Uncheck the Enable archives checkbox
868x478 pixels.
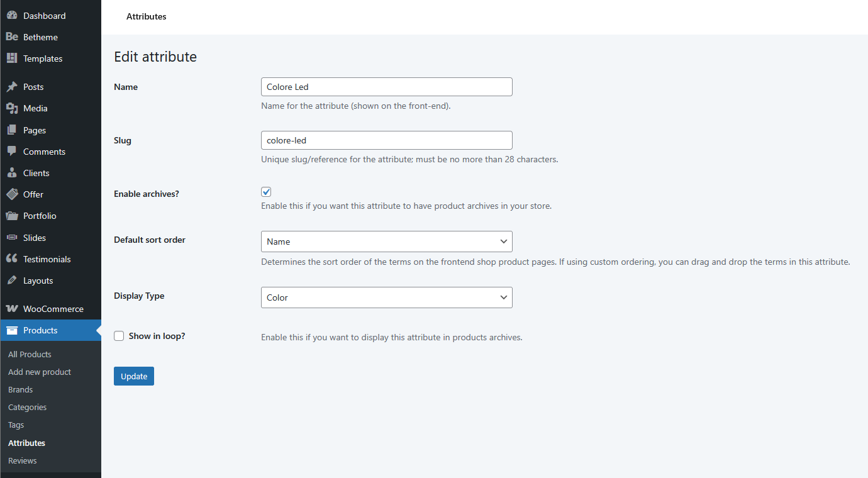coord(266,192)
